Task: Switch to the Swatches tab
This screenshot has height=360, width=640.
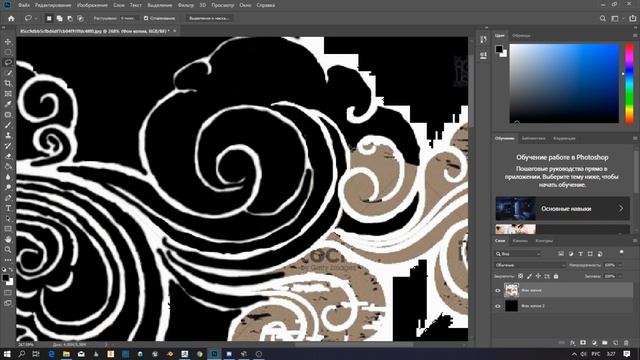Action: point(521,36)
